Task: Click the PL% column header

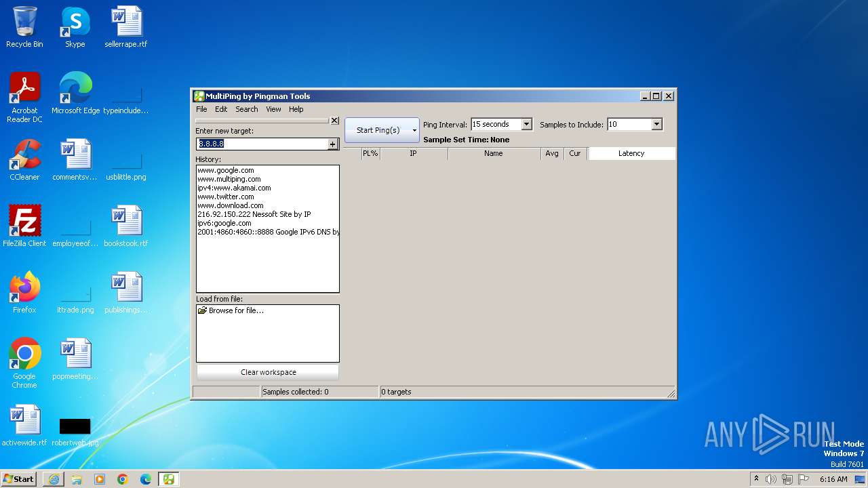Action: click(370, 153)
